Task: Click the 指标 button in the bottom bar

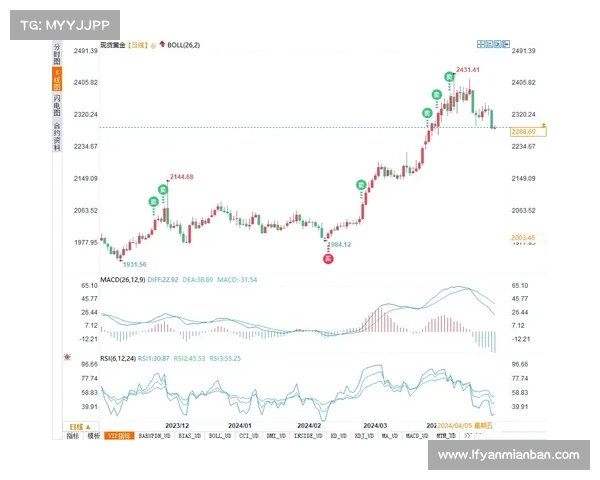Action: (x=72, y=436)
